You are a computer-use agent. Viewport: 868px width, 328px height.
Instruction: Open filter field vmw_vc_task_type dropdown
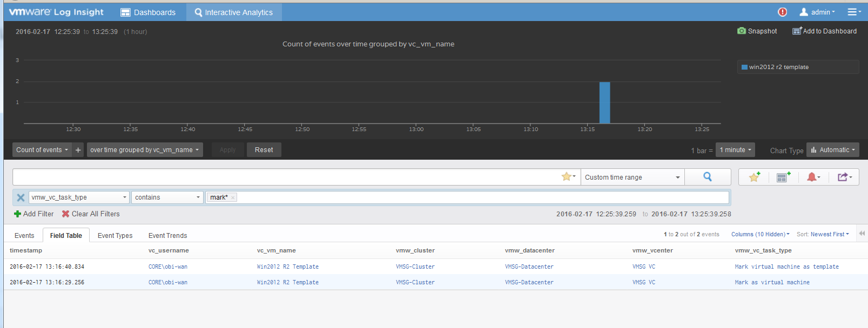79,197
